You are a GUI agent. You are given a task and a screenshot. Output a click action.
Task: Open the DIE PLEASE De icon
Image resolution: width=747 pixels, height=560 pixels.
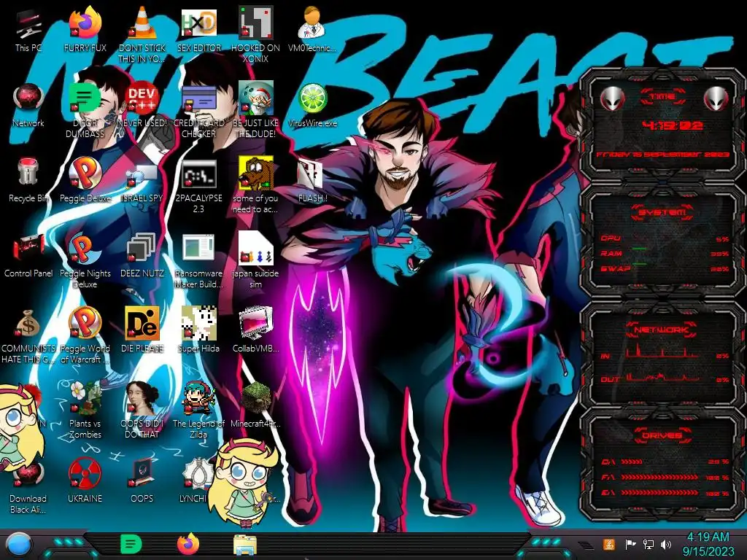[142, 323]
